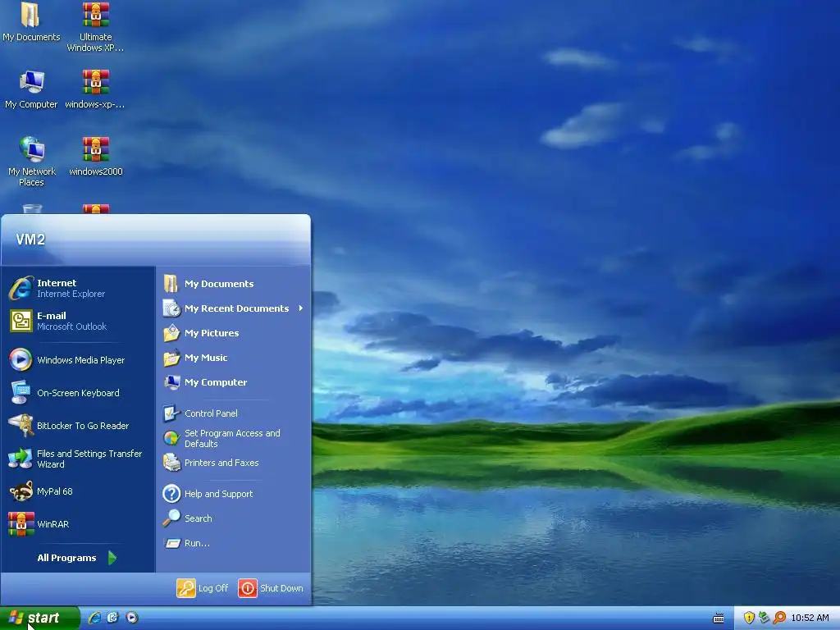Screen dimensions: 840x630
Task: Open My Computer from Start menu
Action: [x=234, y=382]
